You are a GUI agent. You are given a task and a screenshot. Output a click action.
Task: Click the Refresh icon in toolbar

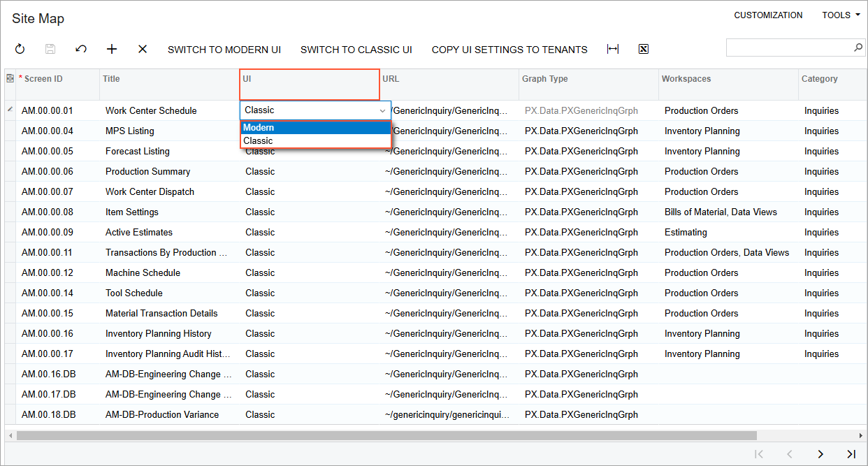point(20,49)
